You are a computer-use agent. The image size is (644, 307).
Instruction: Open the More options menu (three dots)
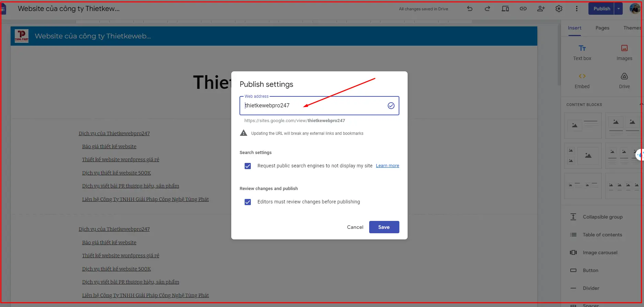click(576, 9)
